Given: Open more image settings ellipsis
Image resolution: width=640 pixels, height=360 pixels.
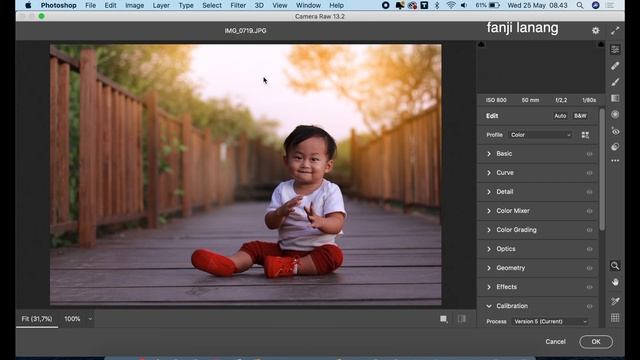Looking at the screenshot, I should [615, 161].
